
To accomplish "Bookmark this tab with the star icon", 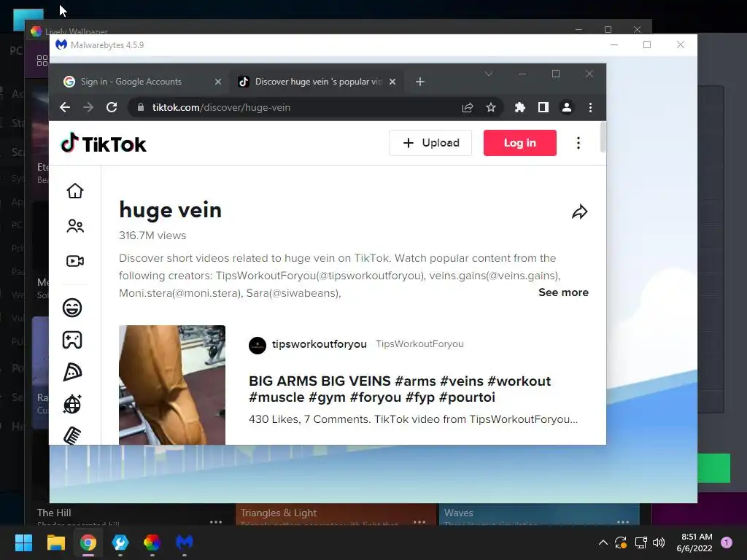I will point(491,108).
